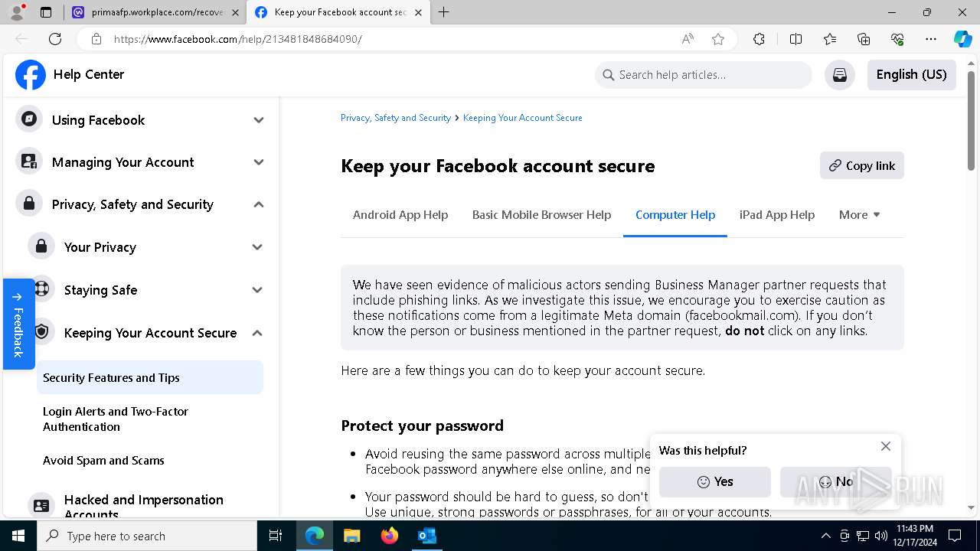The width and height of the screenshot is (980, 551).
Task: Click the Keeping Your Account Secure shield icon
Action: [41, 332]
